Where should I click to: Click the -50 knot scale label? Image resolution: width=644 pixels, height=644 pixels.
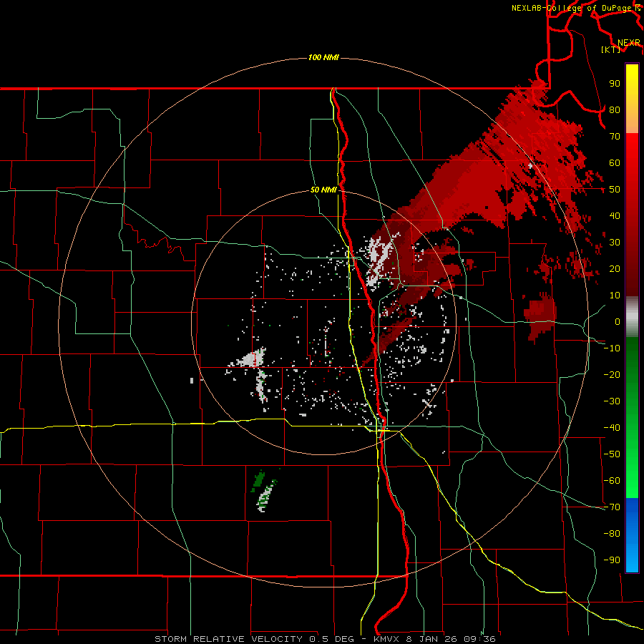(x=612, y=454)
